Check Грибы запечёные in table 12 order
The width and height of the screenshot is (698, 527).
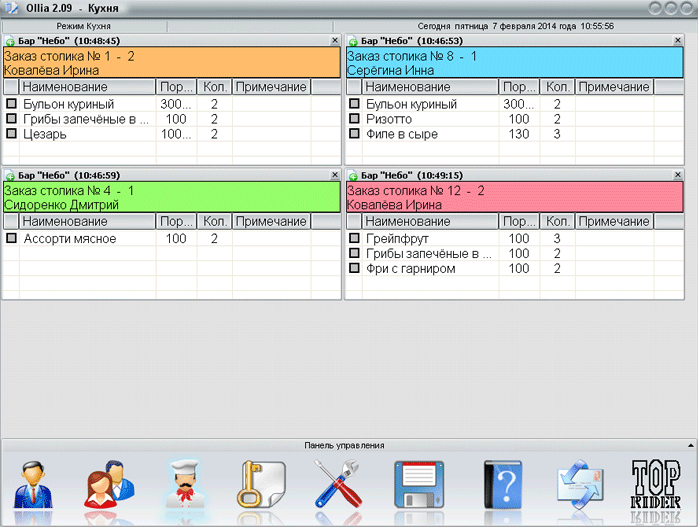(354, 253)
